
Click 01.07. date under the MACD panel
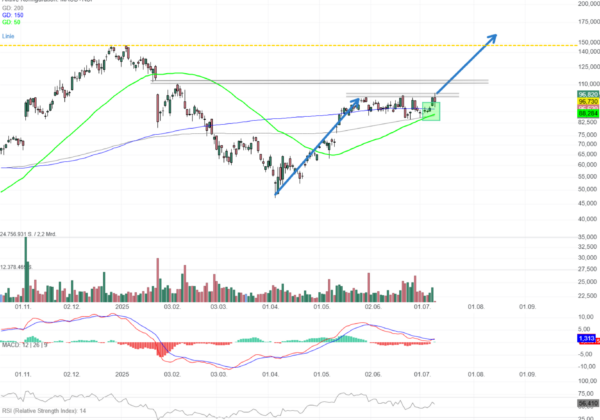(422, 374)
